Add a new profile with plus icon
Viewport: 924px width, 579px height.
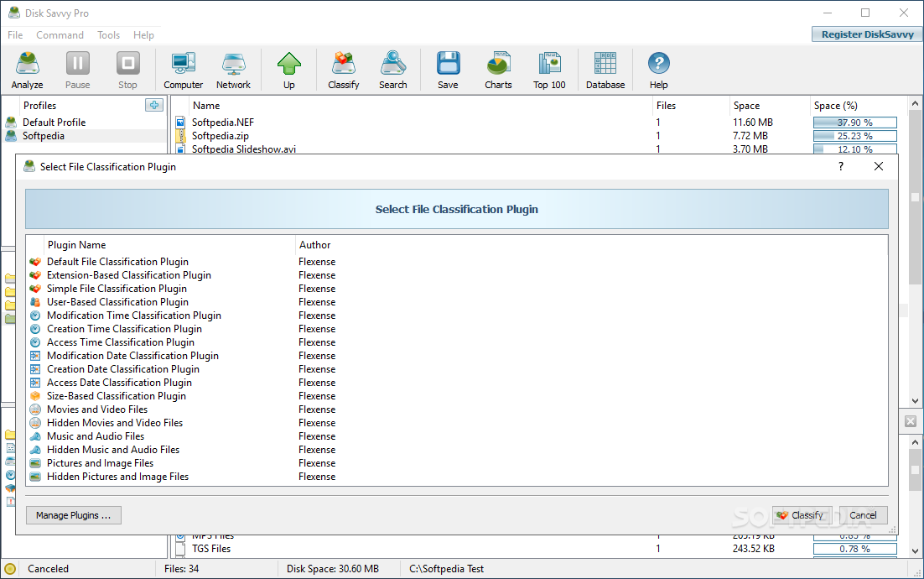tap(154, 105)
